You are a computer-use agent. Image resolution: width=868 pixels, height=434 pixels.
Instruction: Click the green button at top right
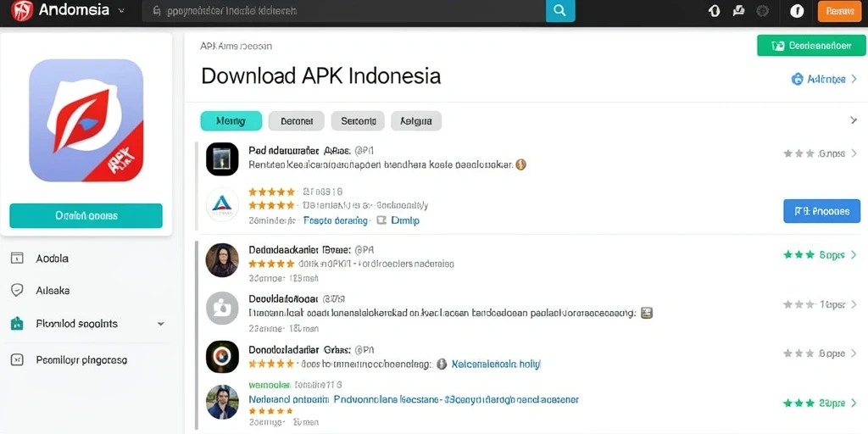(x=811, y=46)
